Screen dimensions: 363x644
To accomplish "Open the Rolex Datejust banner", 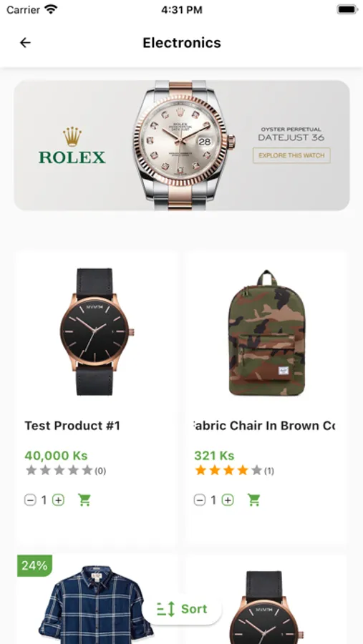I will [182, 145].
